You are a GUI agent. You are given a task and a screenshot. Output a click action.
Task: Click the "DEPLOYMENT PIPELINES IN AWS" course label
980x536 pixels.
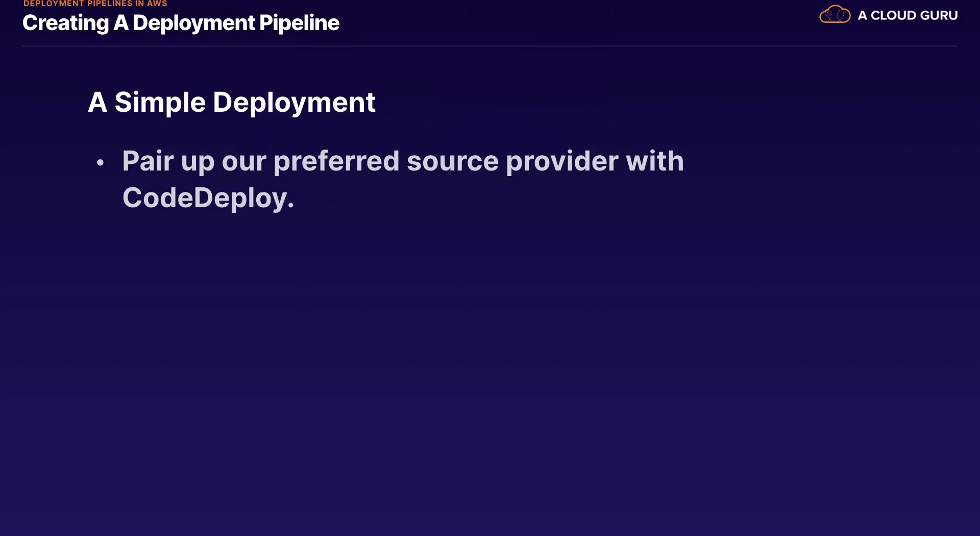(x=95, y=4)
